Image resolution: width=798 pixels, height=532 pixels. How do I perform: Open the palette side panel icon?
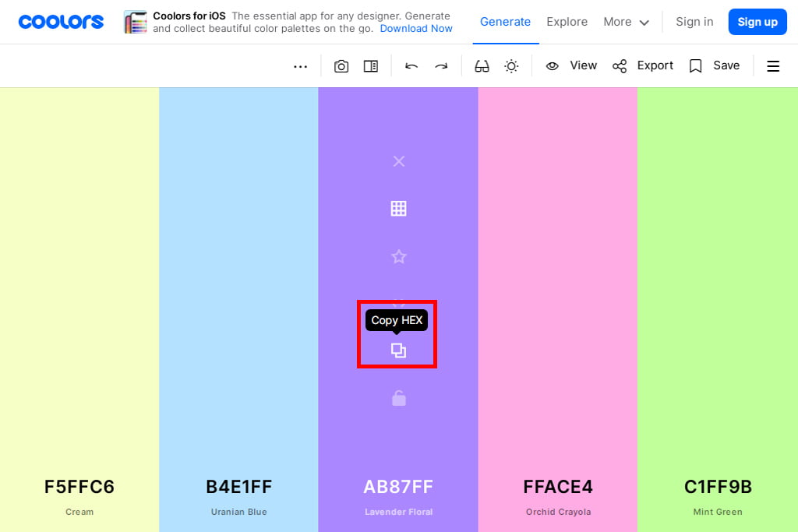371,66
